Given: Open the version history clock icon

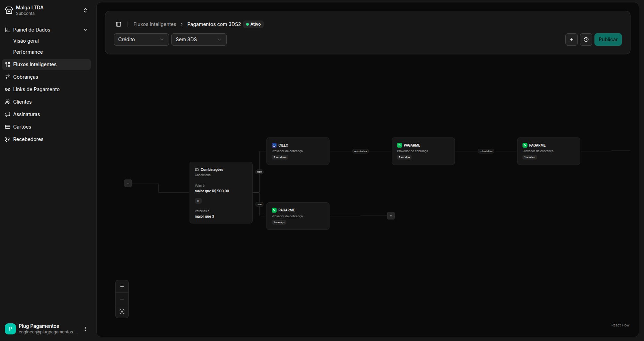Looking at the screenshot, I should (x=586, y=40).
